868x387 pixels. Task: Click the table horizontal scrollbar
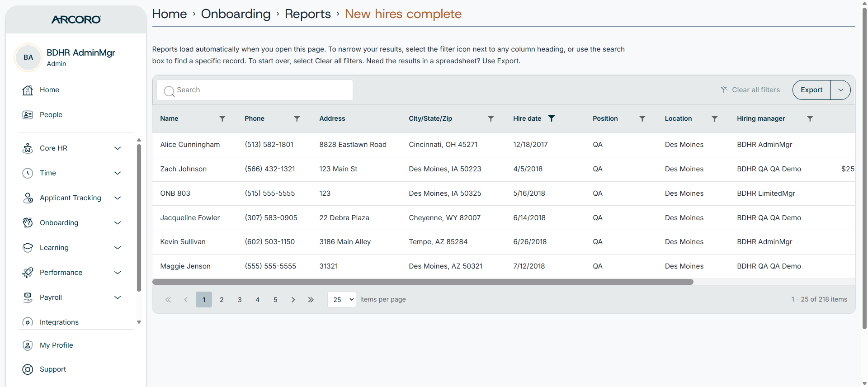coord(423,282)
